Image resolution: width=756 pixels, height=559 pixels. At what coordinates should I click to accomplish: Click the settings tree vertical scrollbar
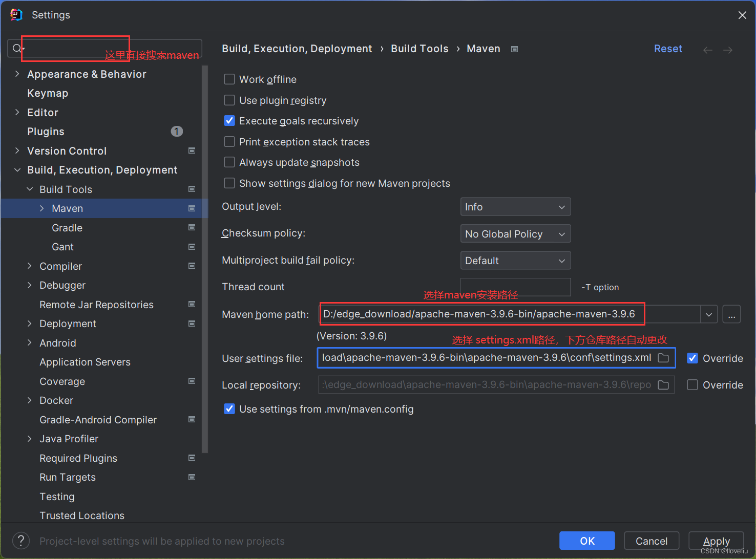click(205, 259)
